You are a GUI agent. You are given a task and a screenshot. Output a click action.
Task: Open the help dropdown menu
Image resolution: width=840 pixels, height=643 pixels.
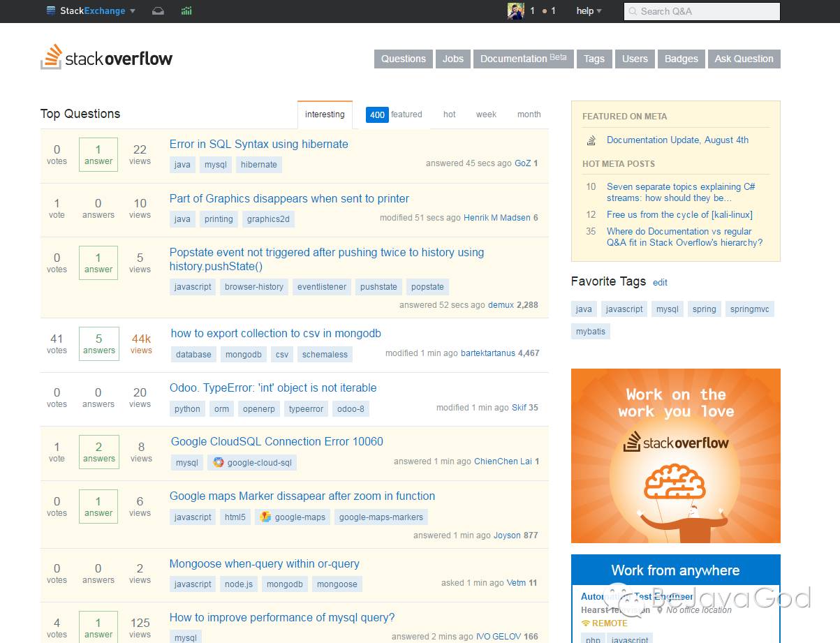[589, 11]
